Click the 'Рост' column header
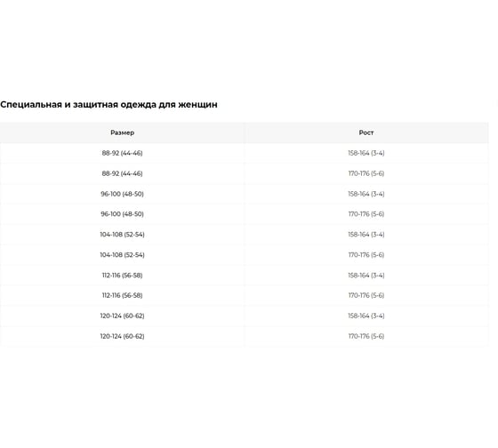Screen dimensions: 498x448 click(x=366, y=132)
